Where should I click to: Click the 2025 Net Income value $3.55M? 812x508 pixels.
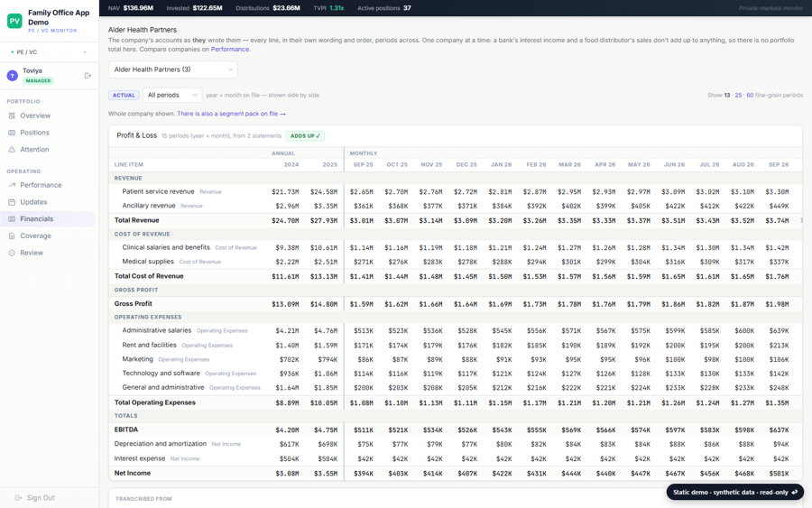326,474
